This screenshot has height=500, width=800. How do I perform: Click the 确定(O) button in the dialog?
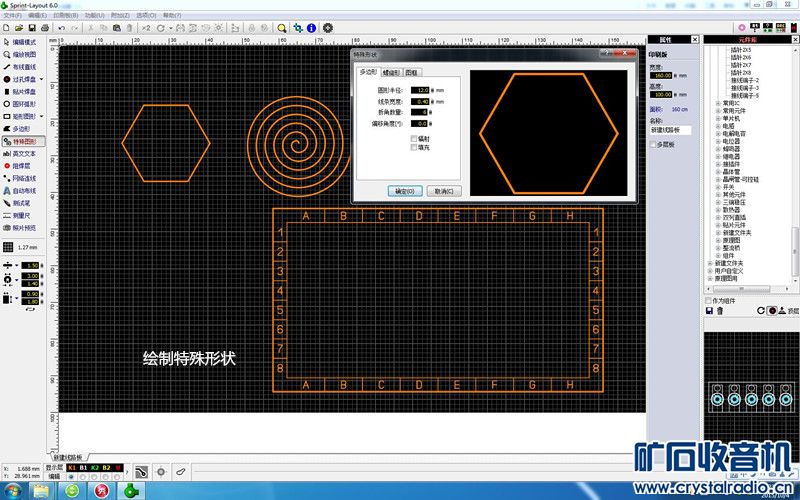405,190
